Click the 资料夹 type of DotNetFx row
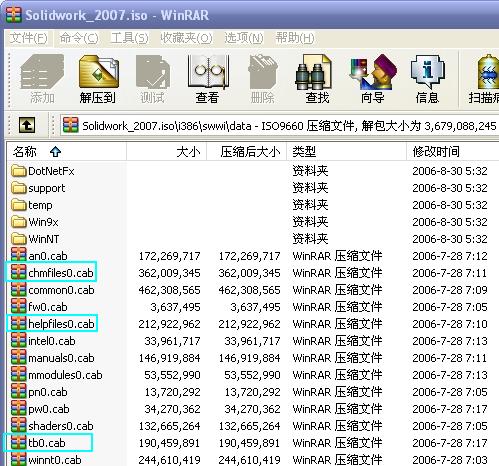Viewport: 499px width, 466px height. [310, 171]
